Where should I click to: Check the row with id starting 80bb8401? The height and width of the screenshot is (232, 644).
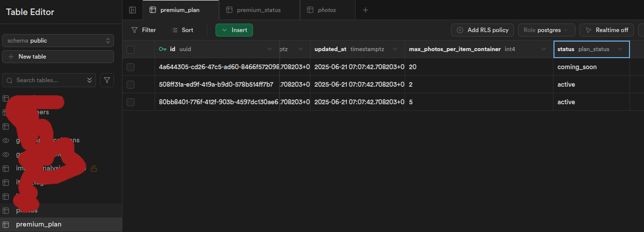[130, 102]
